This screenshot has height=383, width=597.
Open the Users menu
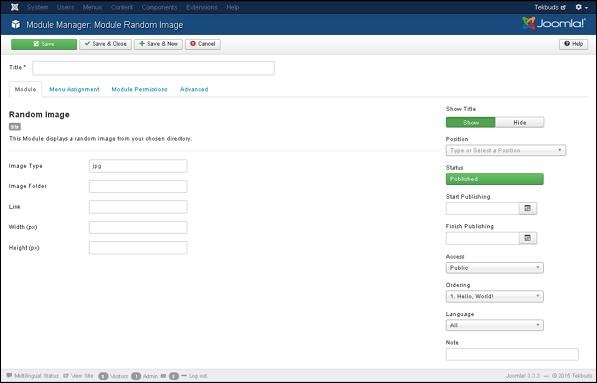pyautogui.click(x=65, y=7)
